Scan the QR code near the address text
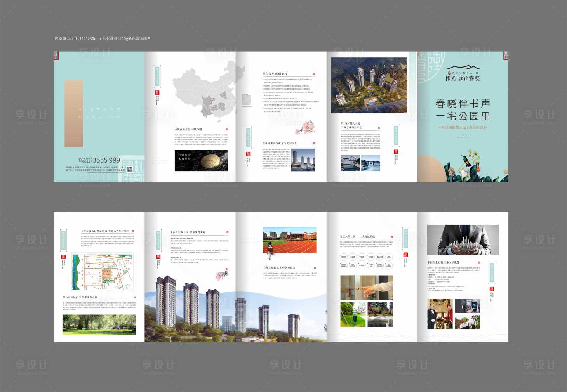Image resolution: width=567 pixels, height=392 pixels. [x=129, y=170]
